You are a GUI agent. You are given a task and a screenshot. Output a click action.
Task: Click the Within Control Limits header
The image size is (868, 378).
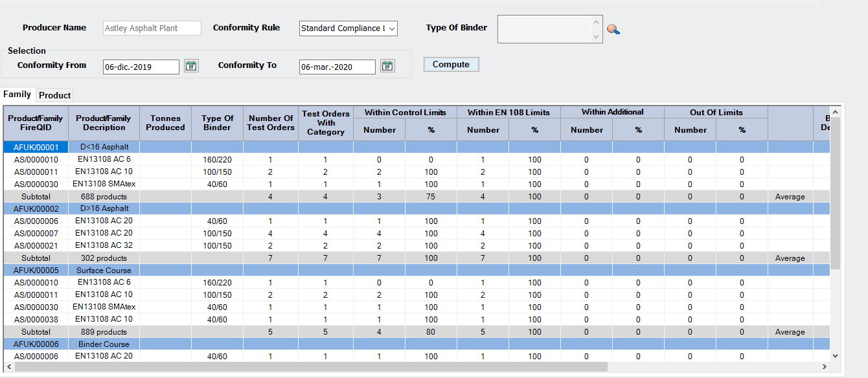click(x=405, y=112)
